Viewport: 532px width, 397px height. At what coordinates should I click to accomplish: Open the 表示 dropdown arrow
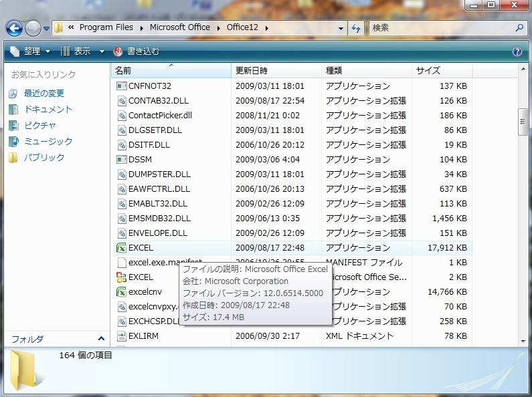102,52
